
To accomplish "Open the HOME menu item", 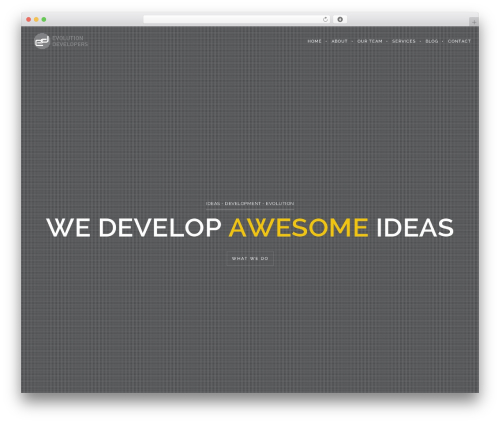I will (x=314, y=41).
